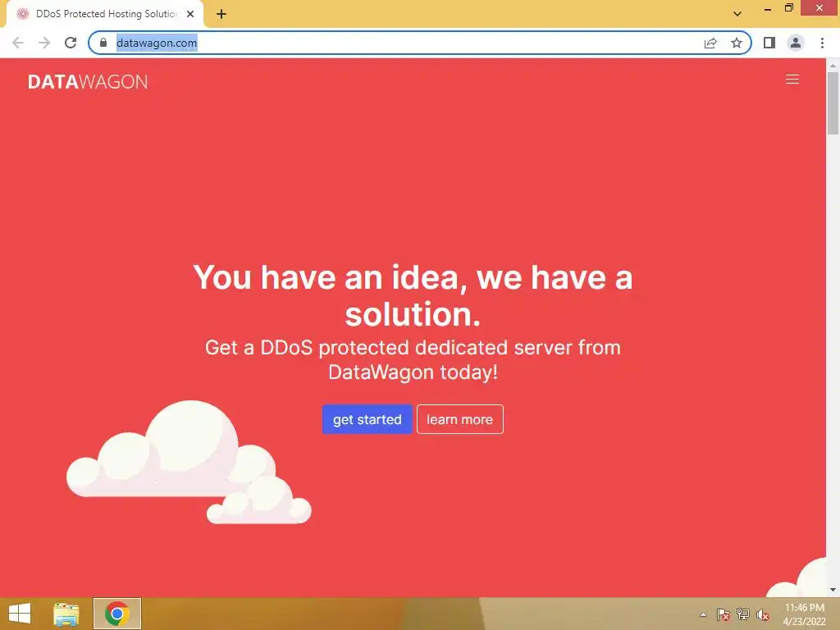840x630 pixels.
Task: Go back to previous page
Action: tap(18, 43)
